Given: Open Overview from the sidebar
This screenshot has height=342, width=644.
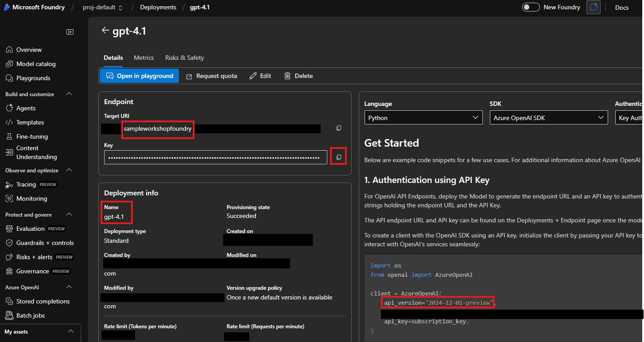Looking at the screenshot, I should tap(29, 50).
